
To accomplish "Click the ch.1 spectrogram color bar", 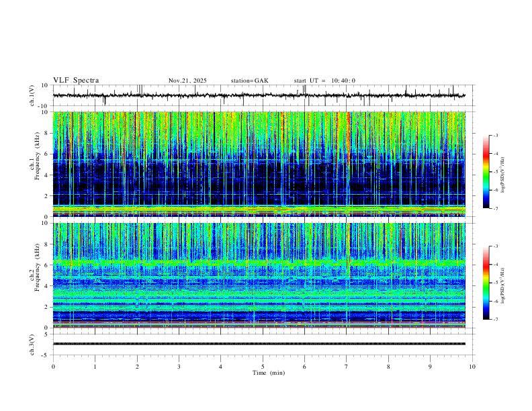I will click(486, 172).
